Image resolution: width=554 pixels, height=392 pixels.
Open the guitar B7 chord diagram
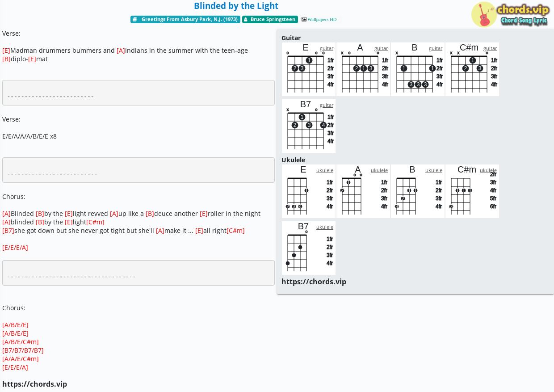[309, 126]
